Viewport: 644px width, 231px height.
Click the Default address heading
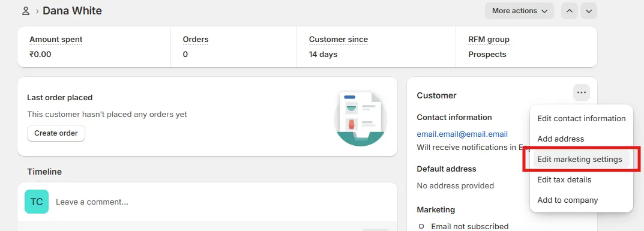447,169
